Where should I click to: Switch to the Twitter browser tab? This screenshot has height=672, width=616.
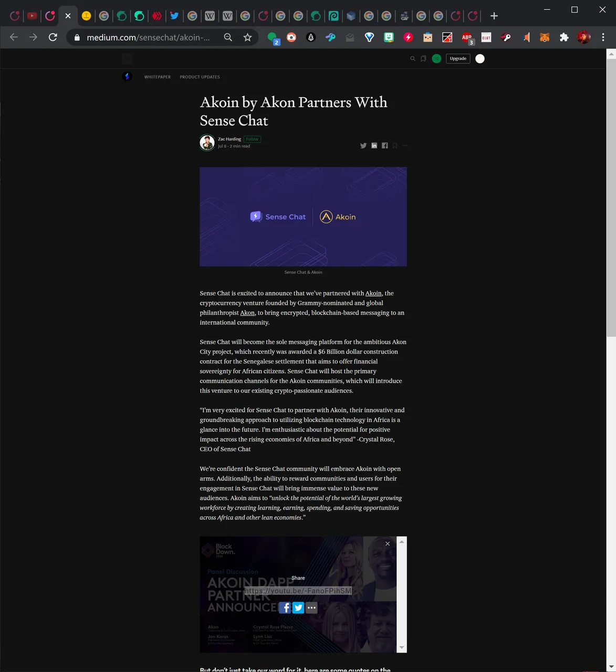(x=174, y=16)
